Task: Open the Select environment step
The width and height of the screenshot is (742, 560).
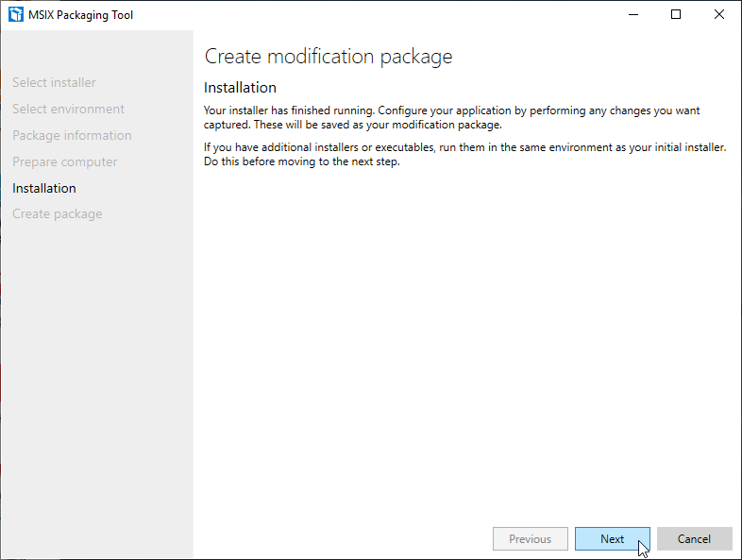Action: (x=68, y=110)
